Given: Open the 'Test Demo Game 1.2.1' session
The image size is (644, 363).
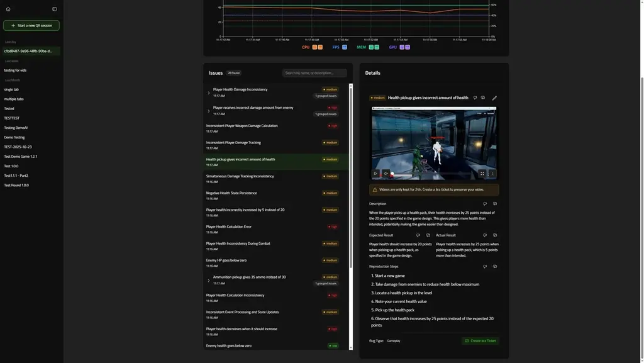Looking at the screenshot, I should point(21,155).
